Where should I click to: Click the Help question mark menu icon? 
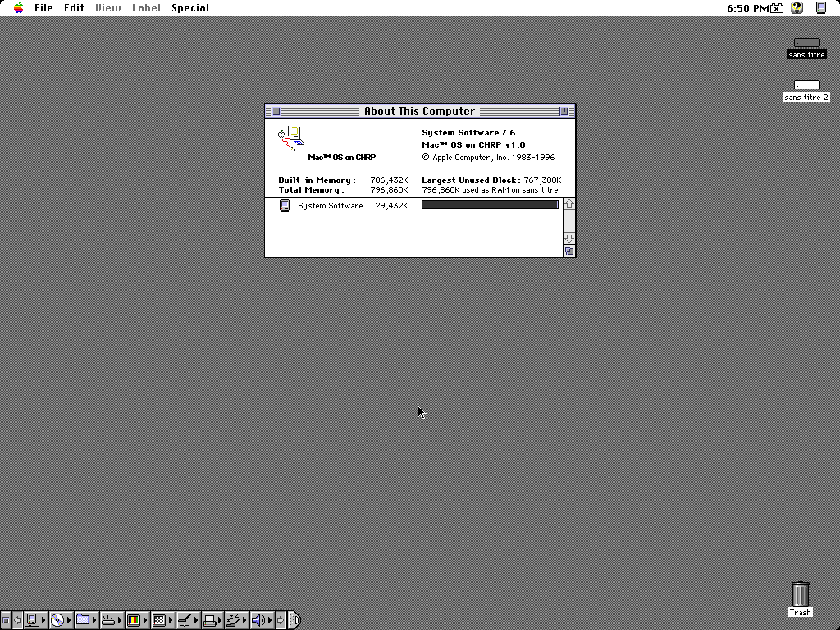[797, 8]
